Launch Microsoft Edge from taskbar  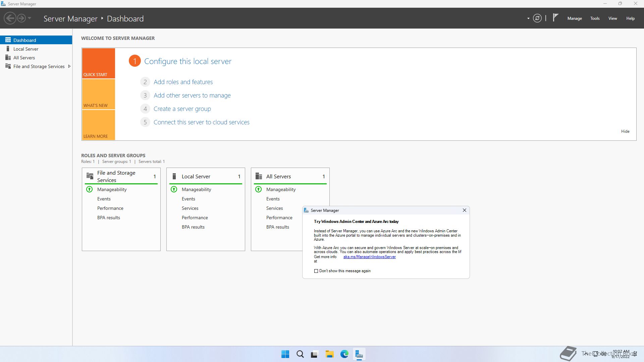pos(344,354)
